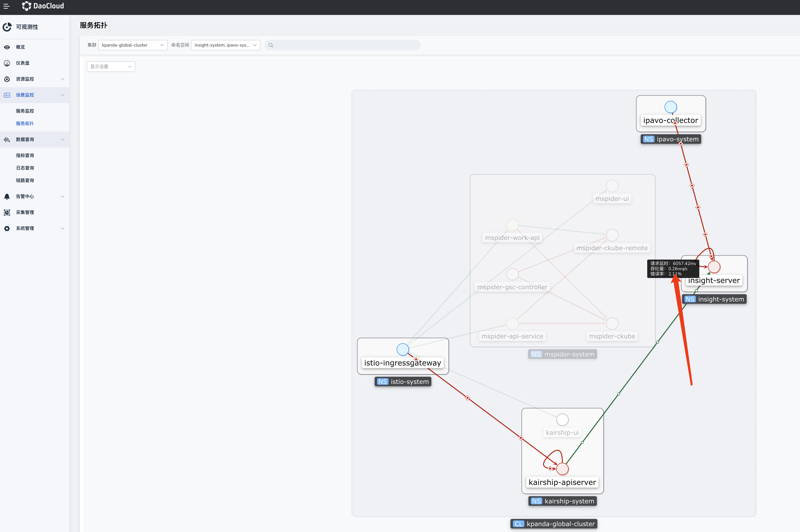Click the mspider-work-api service label
Screen dimensions: 800x532
tap(512, 238)
